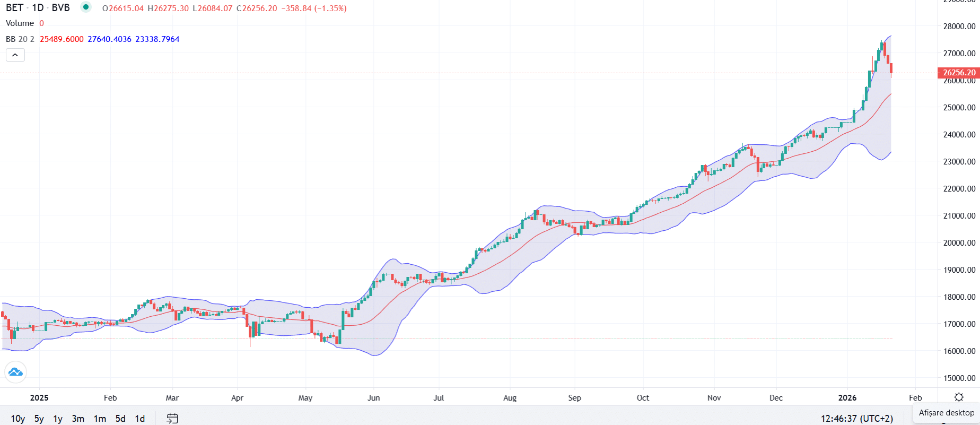This screenshot has height=425, width=980.
Task: Click the green market status indicator
Action: tap(85, 7)
